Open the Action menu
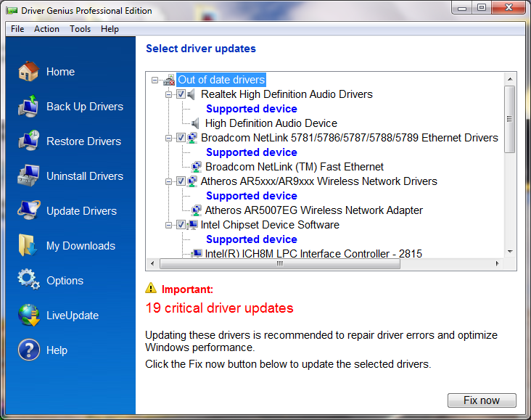 (x=46, y=29)
